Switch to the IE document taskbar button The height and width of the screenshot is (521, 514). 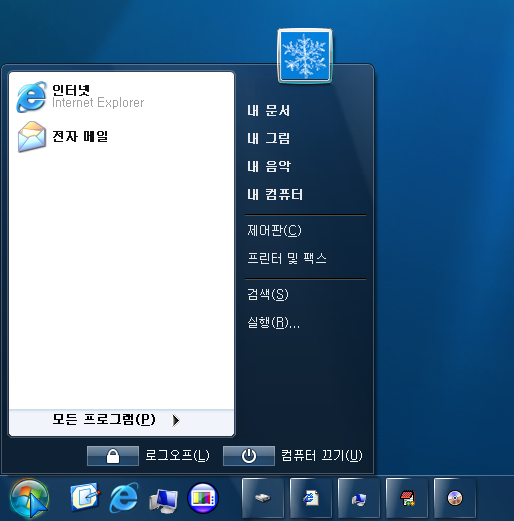(x=311, y=498)
